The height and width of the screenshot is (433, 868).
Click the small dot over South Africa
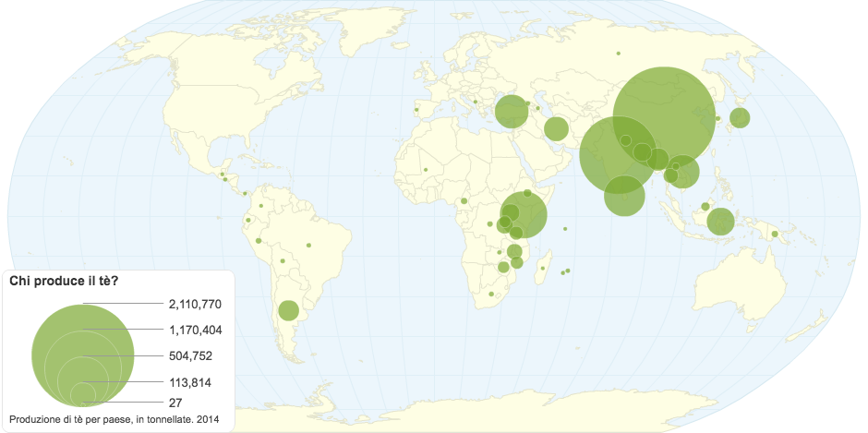tap(492, 295)
